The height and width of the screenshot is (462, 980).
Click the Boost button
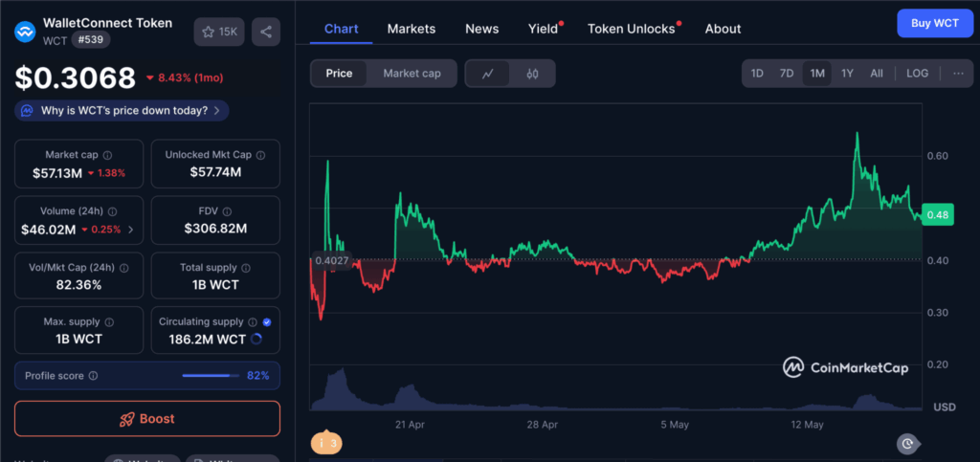[x=147, y=419]
